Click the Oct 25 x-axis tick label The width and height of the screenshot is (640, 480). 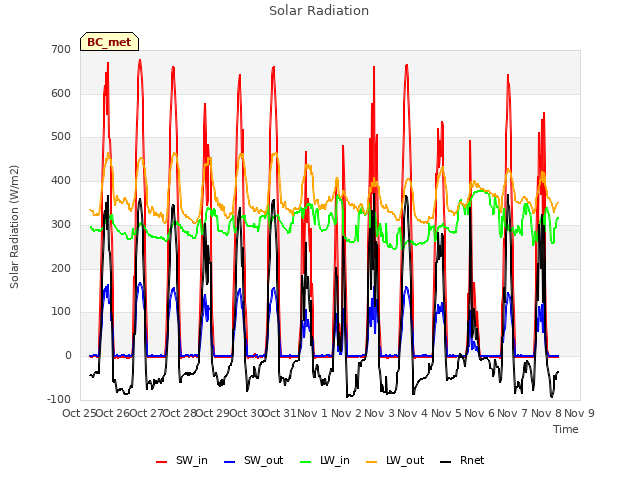pyautogui.click(x=79, y=413)
